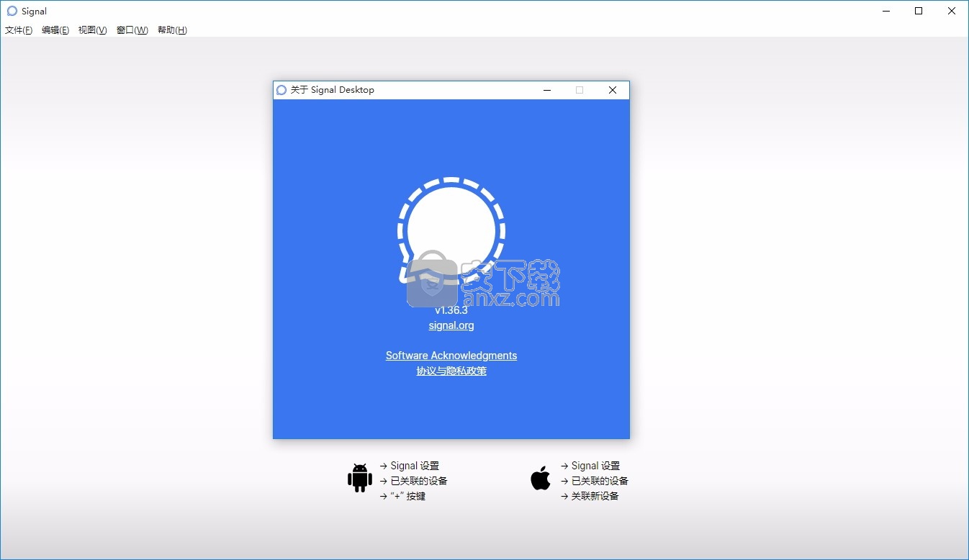Open the Software Acknowledgments link
969x560 pixels.
point(451,356)
